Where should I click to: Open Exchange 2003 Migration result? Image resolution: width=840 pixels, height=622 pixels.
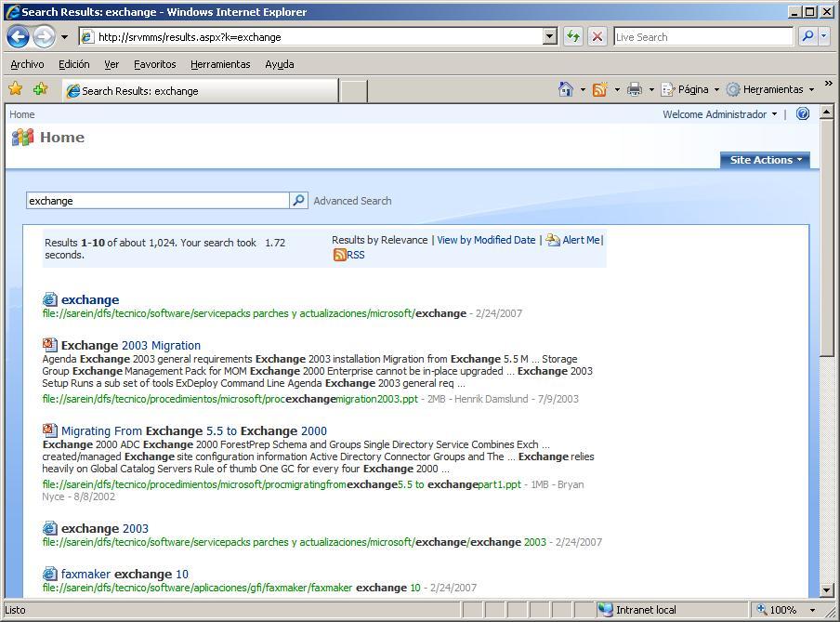[131, 345]
